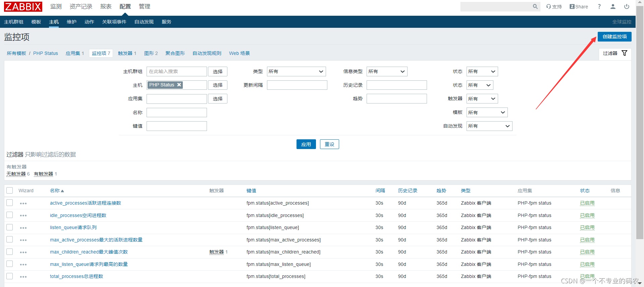Open the PHP Status breadcrumb link
This screenshot has width=644, height=287.
[46, 53]
